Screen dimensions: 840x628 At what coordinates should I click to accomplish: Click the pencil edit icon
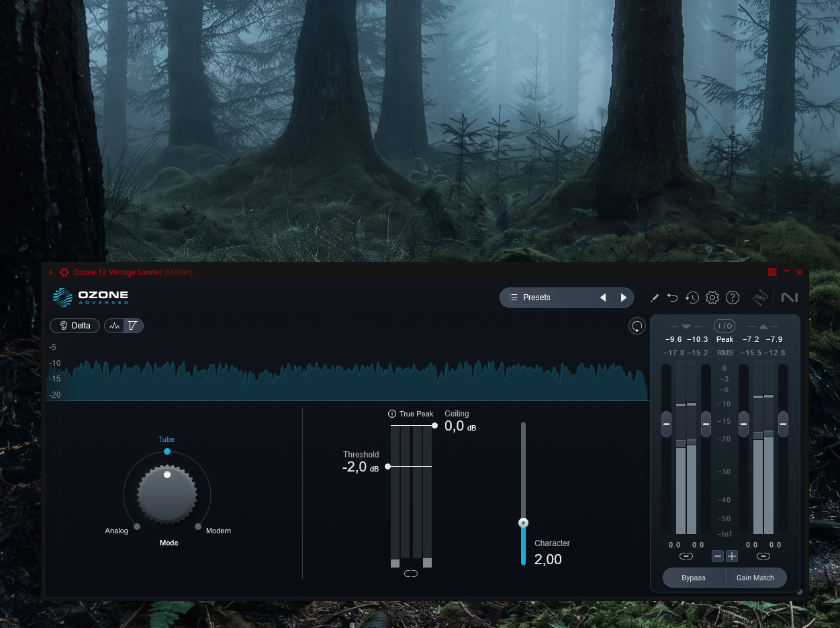click(655, 298)
